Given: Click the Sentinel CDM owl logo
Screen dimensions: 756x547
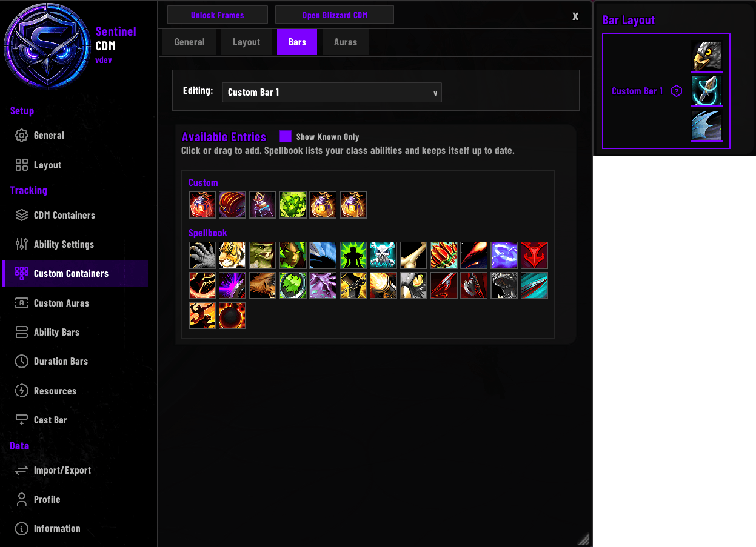Looking at the screenshot, I should click(47, 47).
